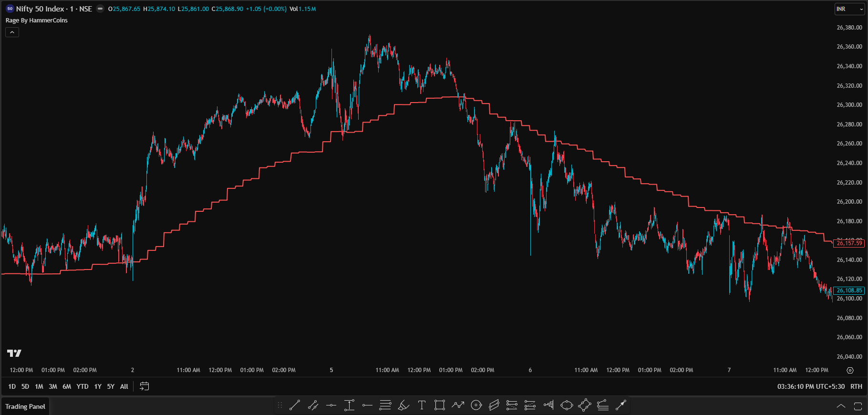The image size is (868, 415).
Task: Click the timezone clock UTC+5:30
Action: click(x=810, y=386)
